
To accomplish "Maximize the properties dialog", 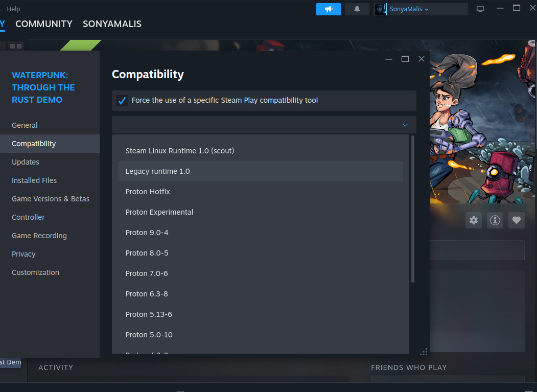I will pos(405,59).
